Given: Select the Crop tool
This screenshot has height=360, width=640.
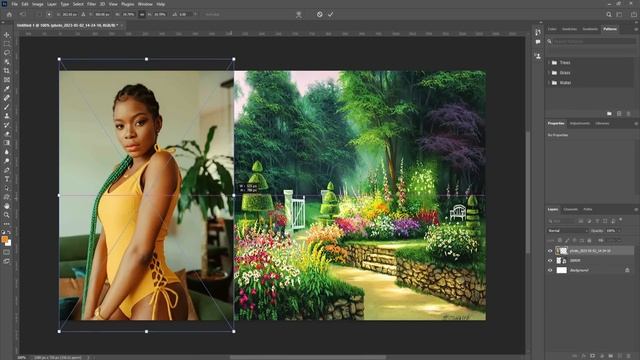Looking at the screenshot, I should [x=7, y=71].
